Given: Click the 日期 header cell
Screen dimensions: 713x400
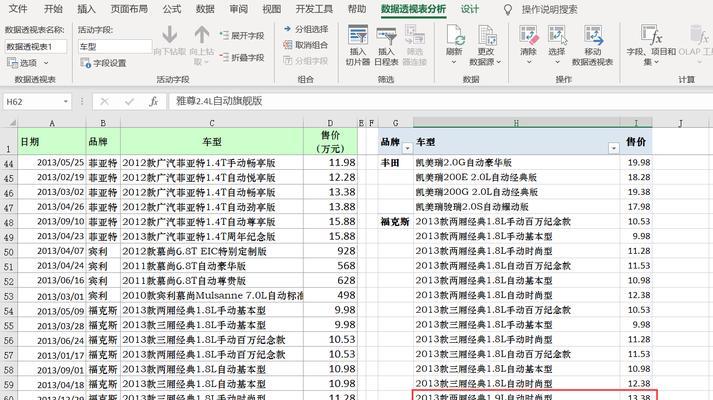Looking at the screenshot, I should pos(52,141).
